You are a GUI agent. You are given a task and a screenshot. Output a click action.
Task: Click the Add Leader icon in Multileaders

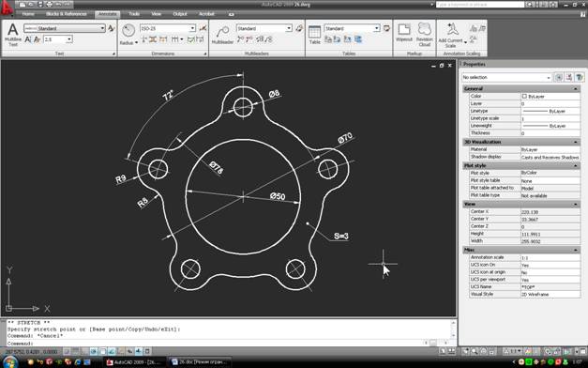(x=241, y=39)
